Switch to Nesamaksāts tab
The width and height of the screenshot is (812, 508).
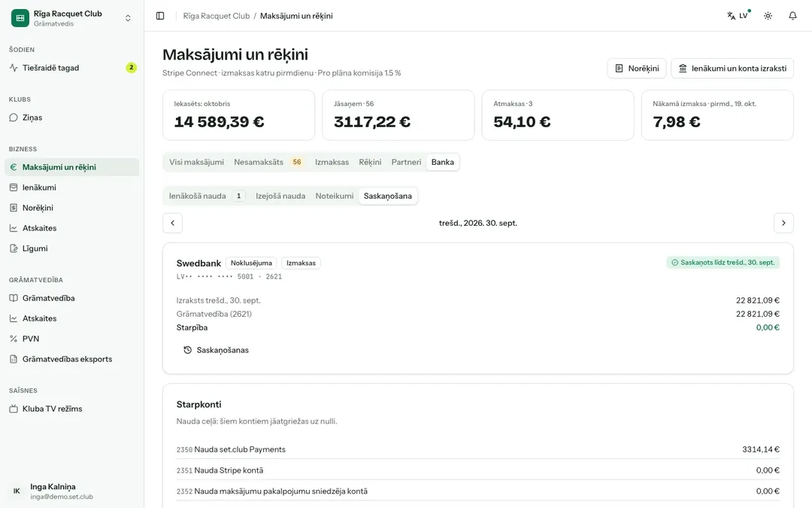[268, 163]
